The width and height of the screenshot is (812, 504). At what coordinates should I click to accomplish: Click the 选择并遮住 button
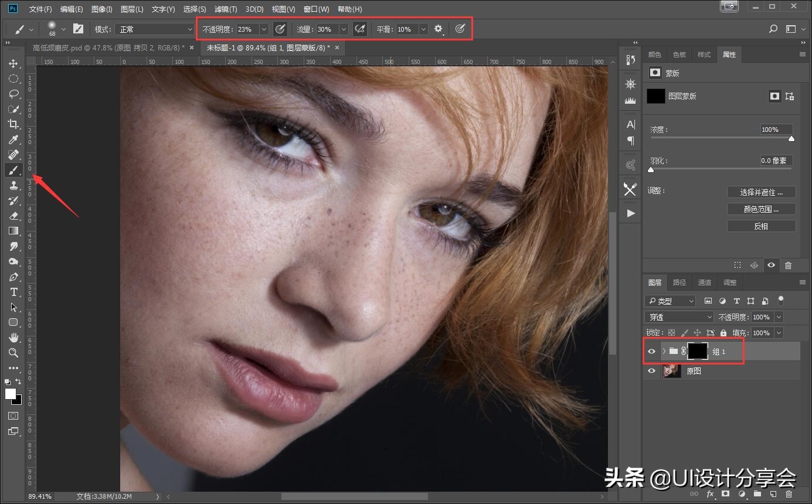coord(761,192)
